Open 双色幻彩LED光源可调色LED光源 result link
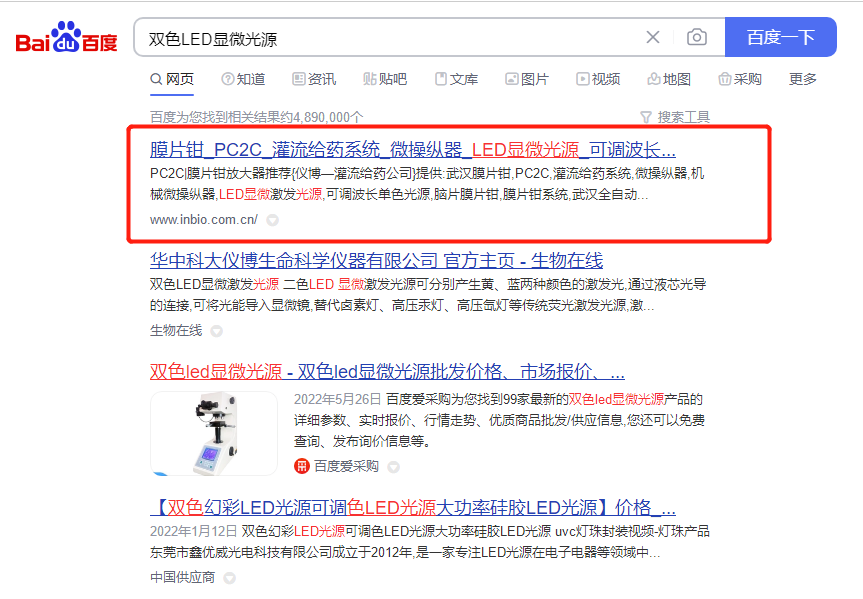Viewport: 863px width, 599px height. click(413, 507)
